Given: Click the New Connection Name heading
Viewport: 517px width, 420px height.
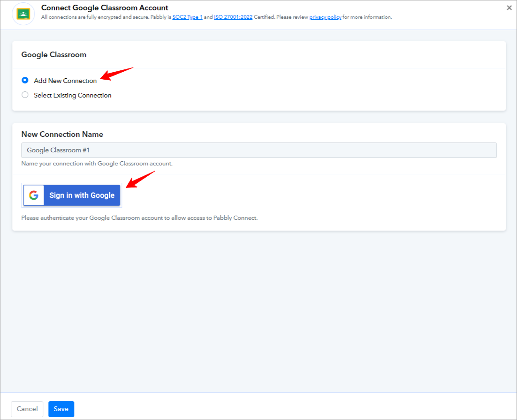Looking at the screenshot, I should click(x=62, y=135).
